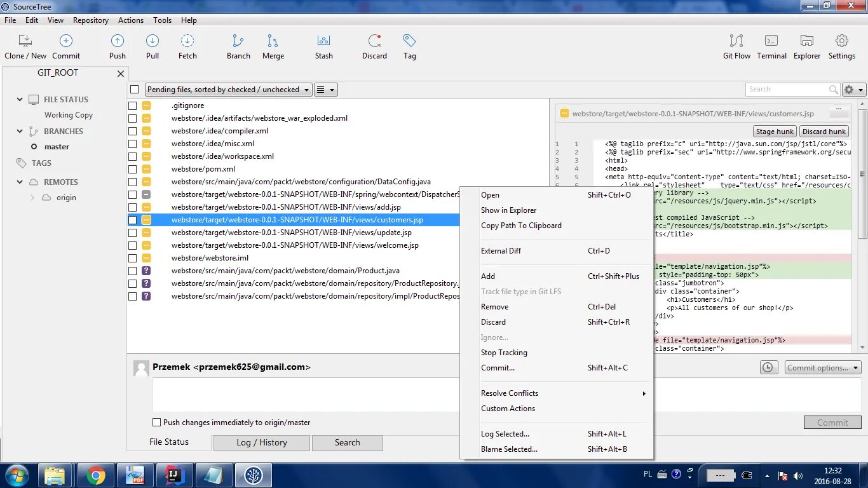Click the Commit button below message box
The width and height of the screenshot is (868, 488).
[x=832, y=423]
